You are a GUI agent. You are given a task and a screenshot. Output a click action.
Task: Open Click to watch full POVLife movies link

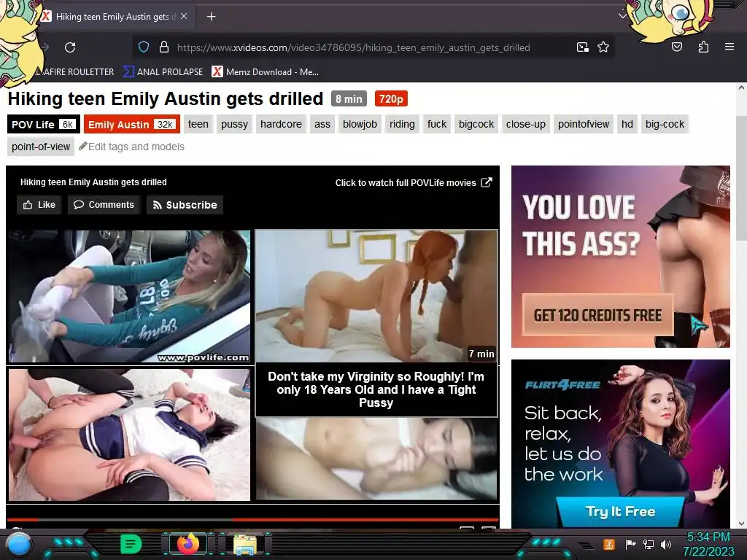tap(406, 183)
